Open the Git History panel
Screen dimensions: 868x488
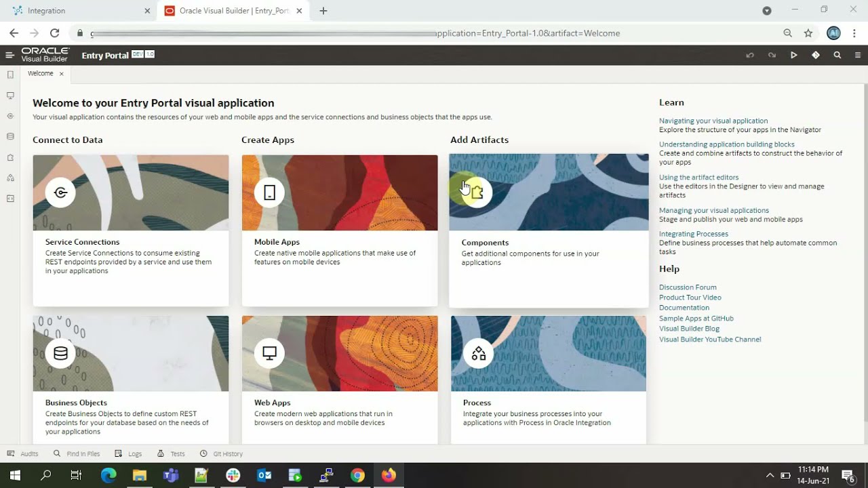point(221,453)
